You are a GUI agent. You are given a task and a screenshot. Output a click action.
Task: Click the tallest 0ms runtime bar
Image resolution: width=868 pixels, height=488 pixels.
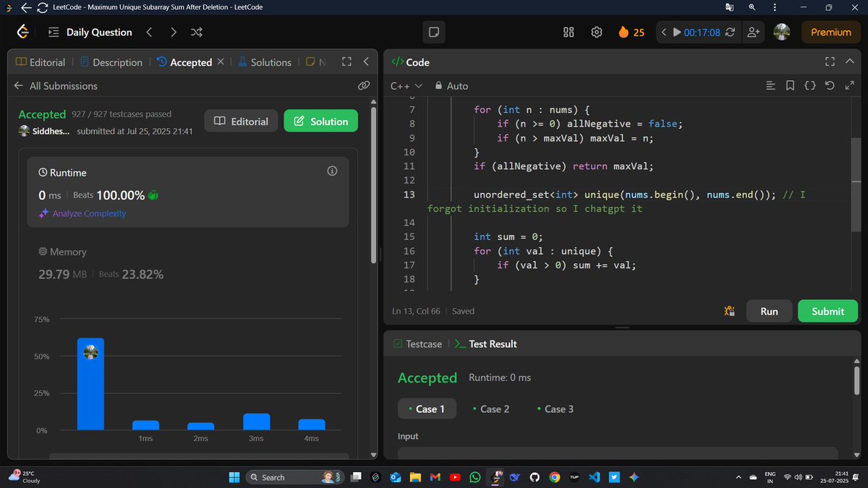(x=90, y=384)
